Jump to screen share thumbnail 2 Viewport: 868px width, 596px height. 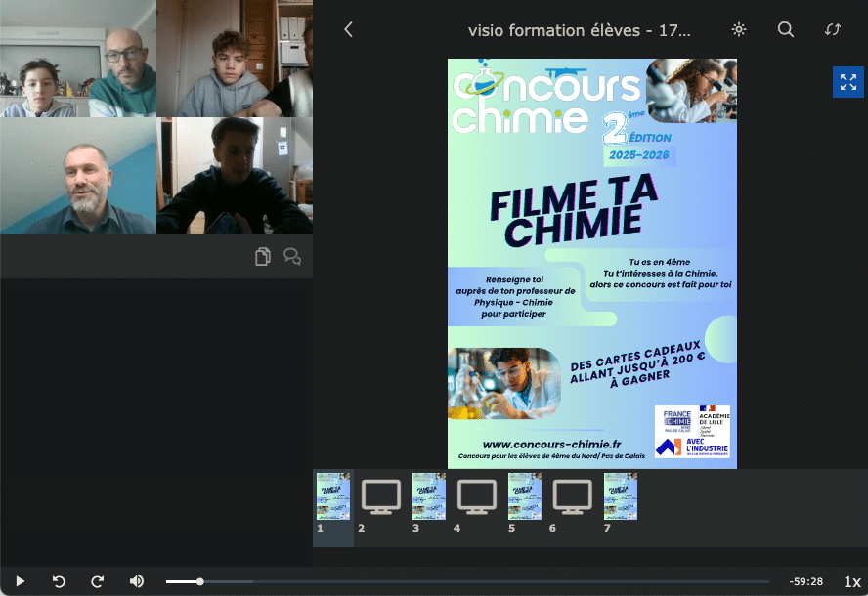pyautogui.click(x=381, y=496)
